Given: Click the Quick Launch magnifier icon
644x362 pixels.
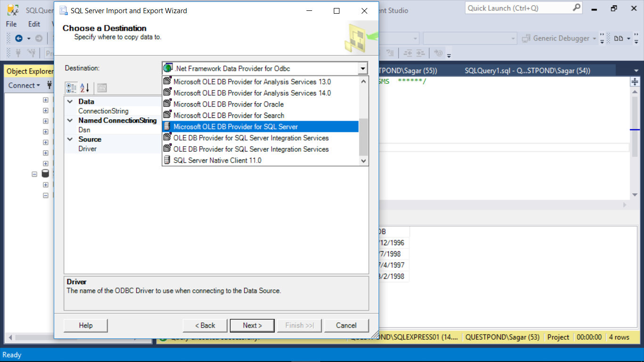Looking at the screenshot, I should 577,8.
